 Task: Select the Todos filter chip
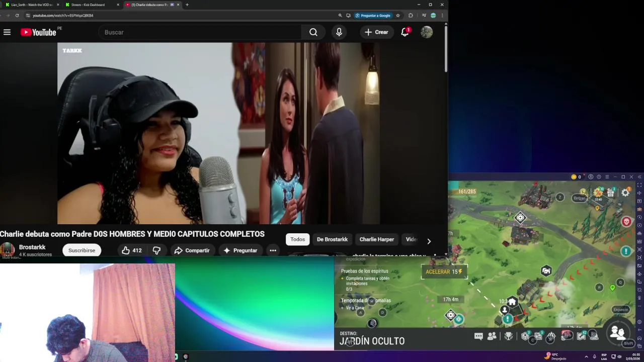pos(297,239)
